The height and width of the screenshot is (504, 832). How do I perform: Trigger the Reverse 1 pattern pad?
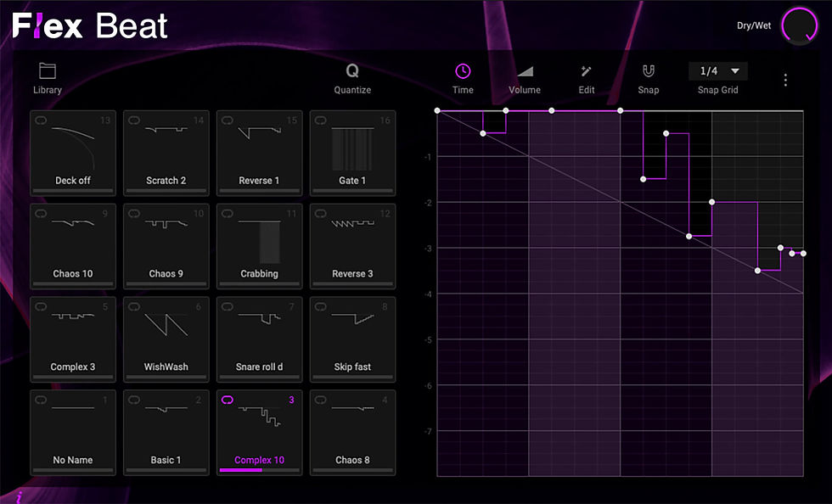click(x=260, y=154)
